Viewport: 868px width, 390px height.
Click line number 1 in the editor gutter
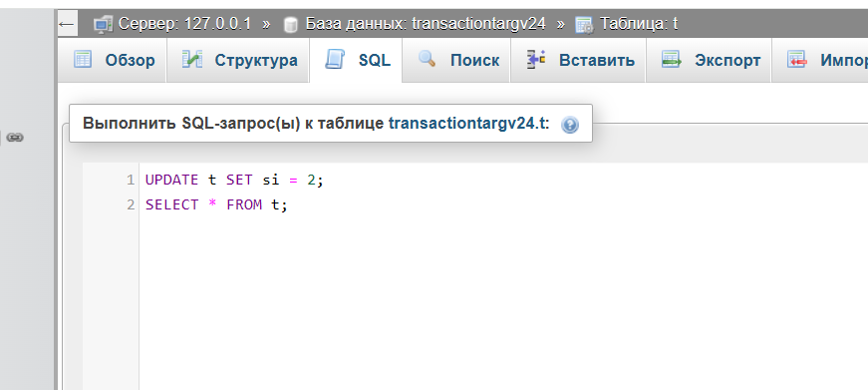coord(131,180)
